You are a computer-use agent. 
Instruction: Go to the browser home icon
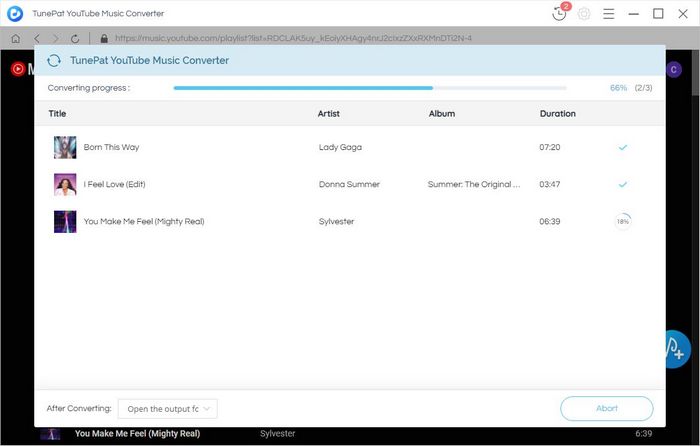pos(16,38)
